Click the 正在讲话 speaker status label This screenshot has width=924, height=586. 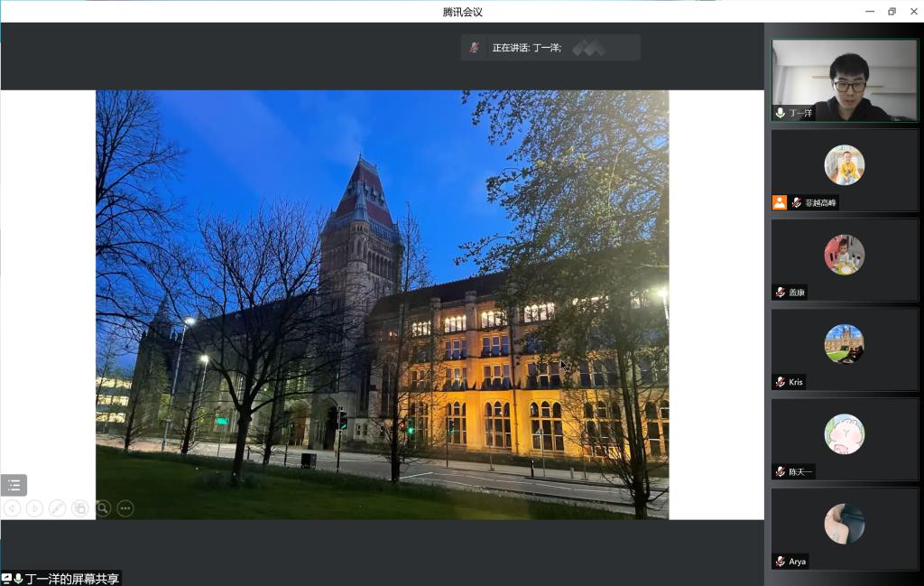click(x=526, y=48)
